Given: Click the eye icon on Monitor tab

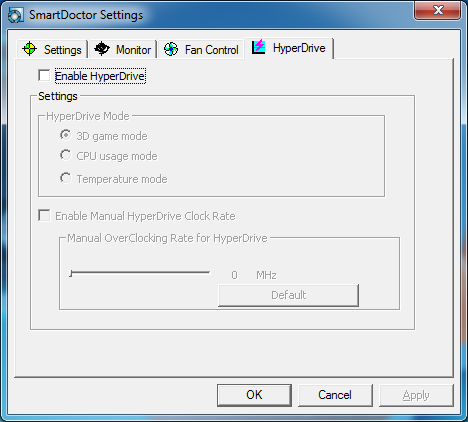Looking at the screenshot, I should 102,49.
